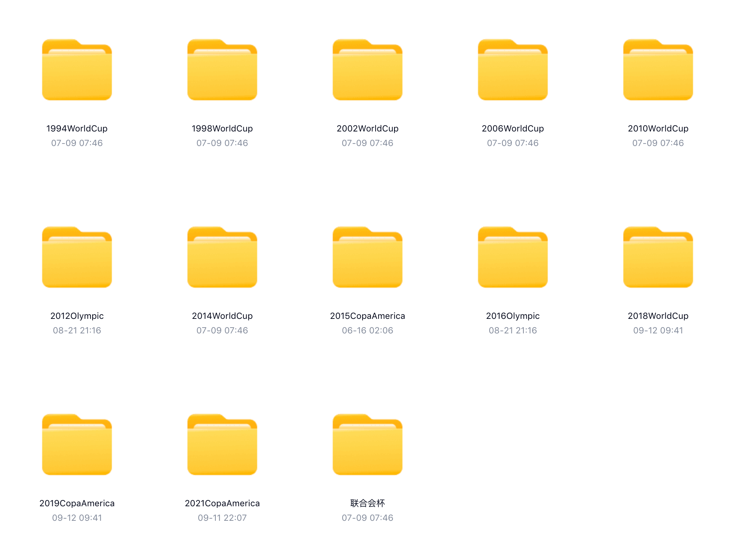Click the 2006WorldCup name label

point(513,129)
